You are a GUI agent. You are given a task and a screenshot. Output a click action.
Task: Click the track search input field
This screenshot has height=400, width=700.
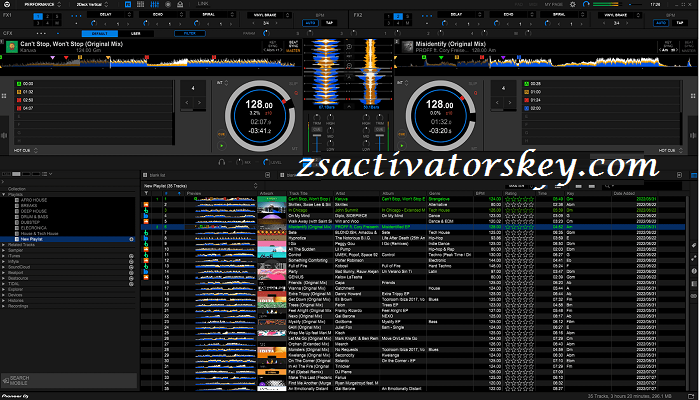[x=641, y=186]
